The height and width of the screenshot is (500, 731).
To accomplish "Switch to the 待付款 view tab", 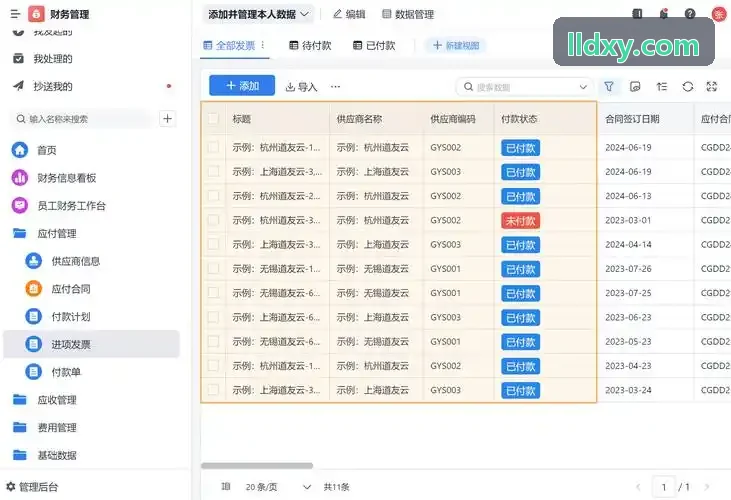I will pyautogui.click(x=310, y=46).
